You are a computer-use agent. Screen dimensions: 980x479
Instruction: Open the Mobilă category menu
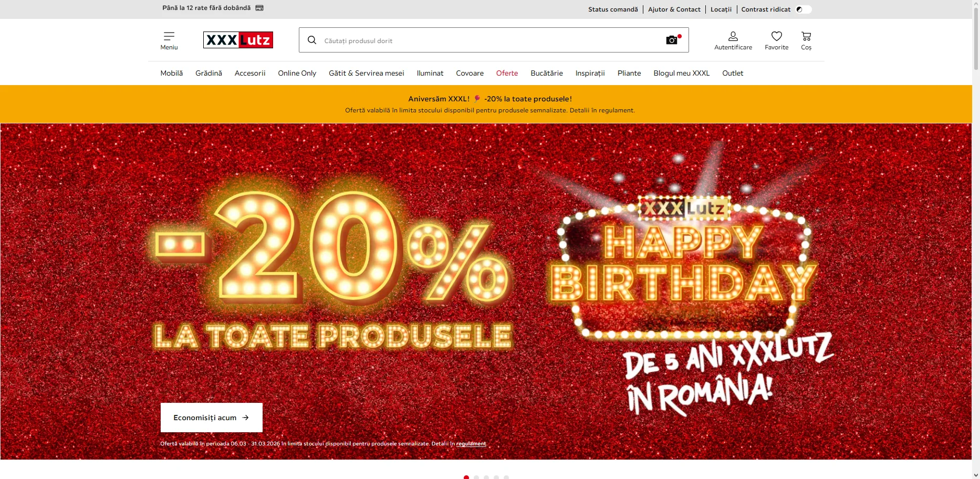point(172,73)
